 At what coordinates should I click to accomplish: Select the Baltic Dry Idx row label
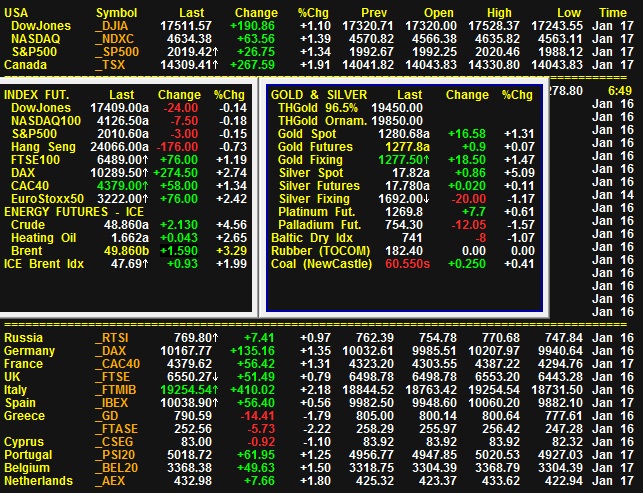coord(312,238)
